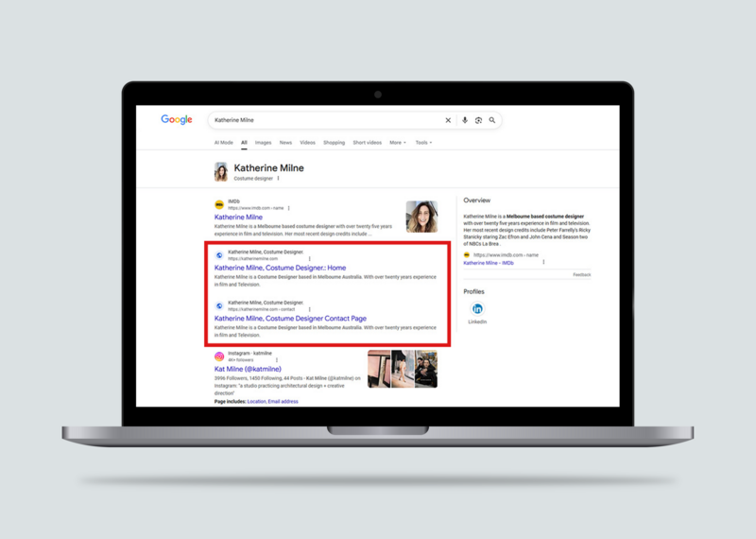
Task: Open Katherine Milne, Costume Designer Contact Page link
Action: (290, 319)
